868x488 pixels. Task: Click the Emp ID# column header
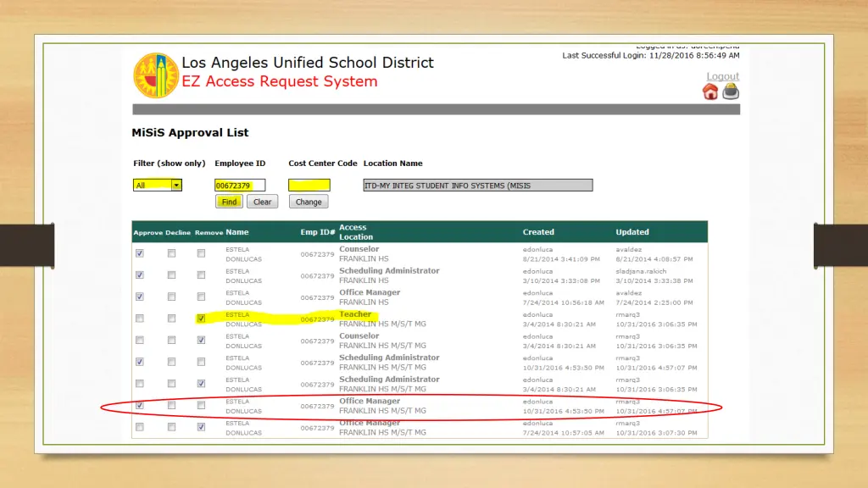(318, 232)
